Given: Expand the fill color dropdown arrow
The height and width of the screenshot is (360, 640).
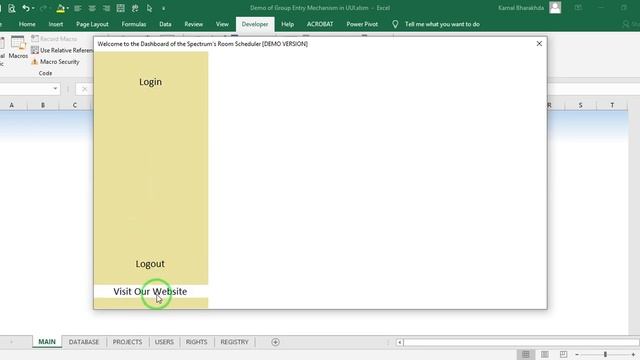Looking at the screenshot, I should click(x=67, y=8).
